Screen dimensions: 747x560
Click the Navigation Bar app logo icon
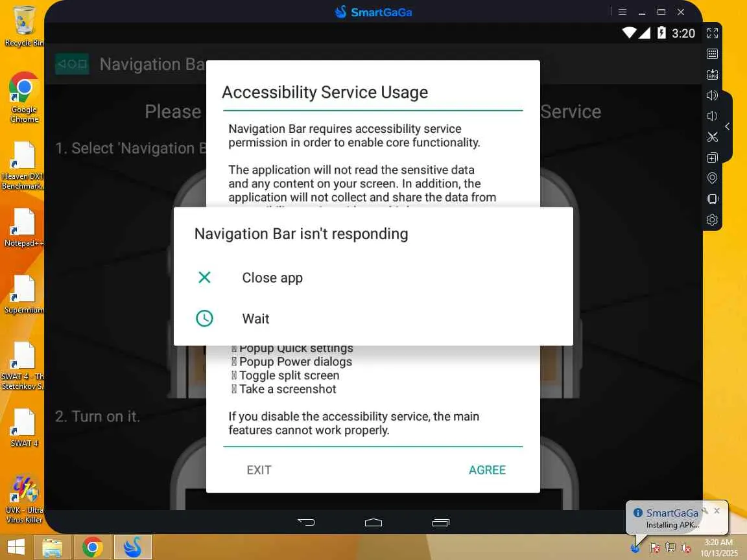[x=72, y=64]
